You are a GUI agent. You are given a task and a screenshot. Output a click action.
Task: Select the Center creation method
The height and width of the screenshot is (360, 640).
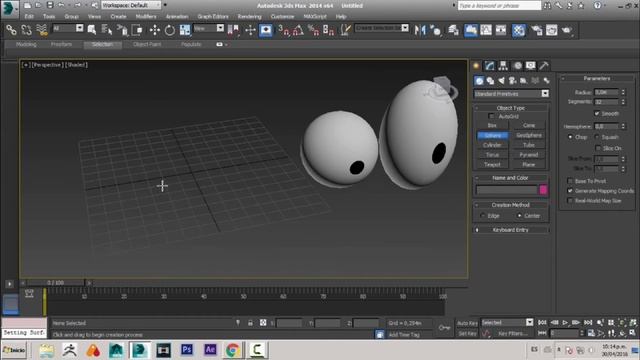click(519, 216)
